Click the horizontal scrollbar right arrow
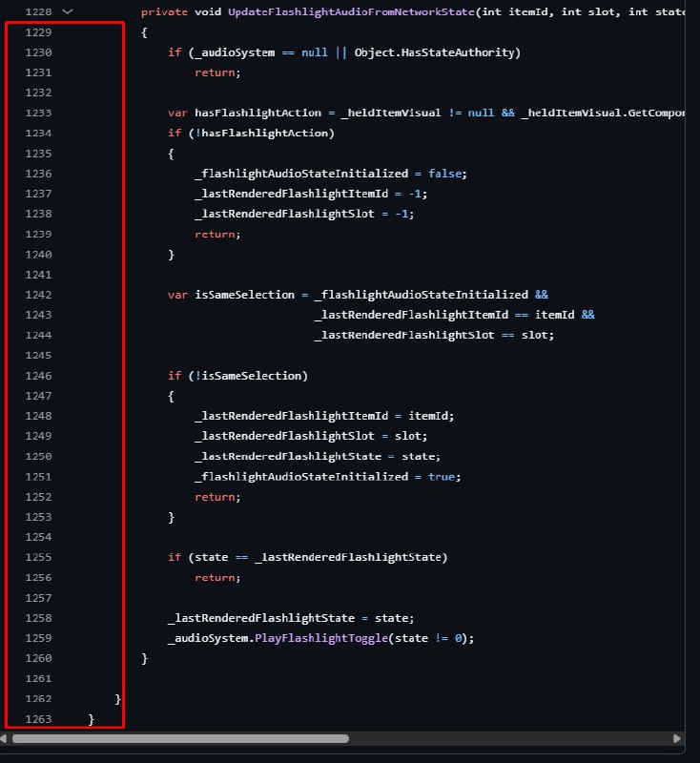The height and width of the screenshot is (763, 700). pyautogui.click(x=677, y=738)
